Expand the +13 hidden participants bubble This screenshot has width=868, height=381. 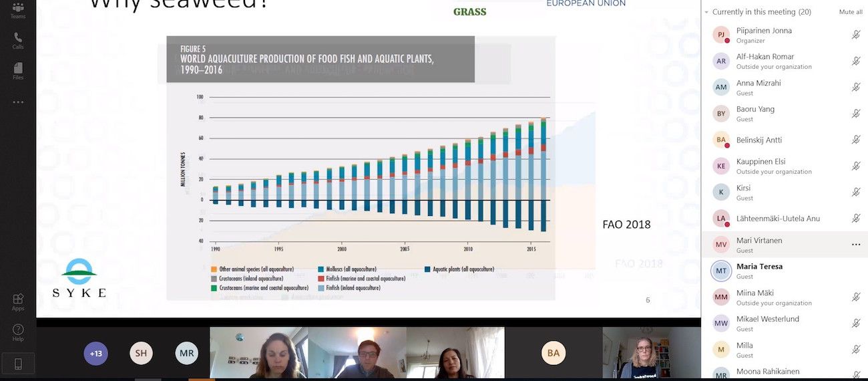click(96, 353)
